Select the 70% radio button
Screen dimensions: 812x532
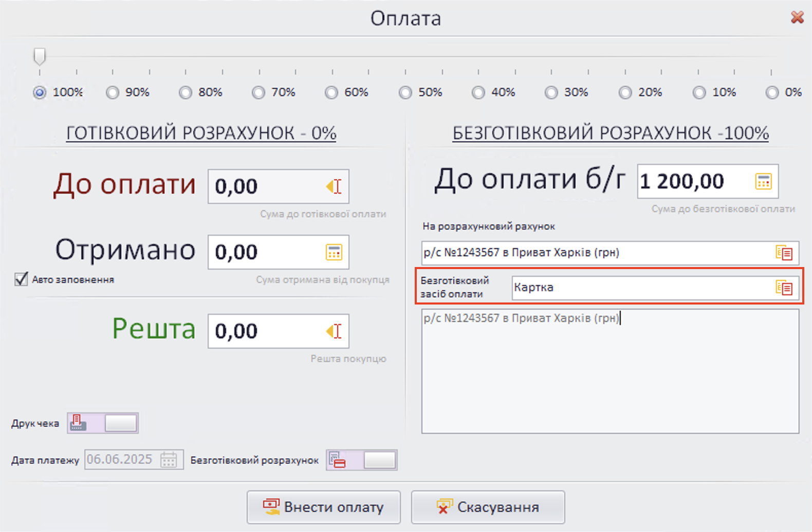point(259,92)
